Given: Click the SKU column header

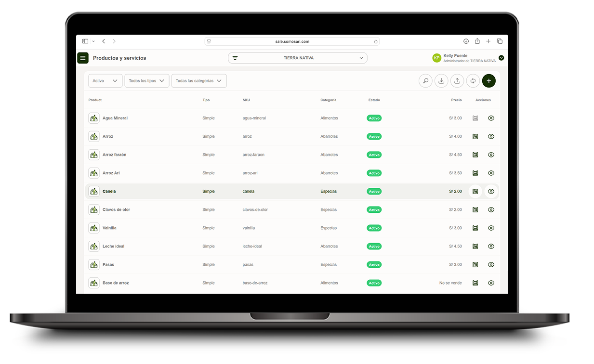Looking at the screenshot, I should 246,100.
